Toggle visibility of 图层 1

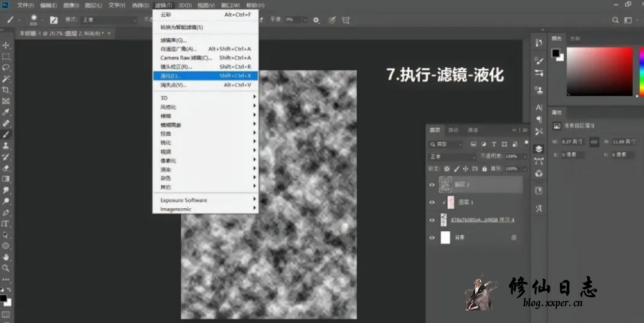coord(432,202)
